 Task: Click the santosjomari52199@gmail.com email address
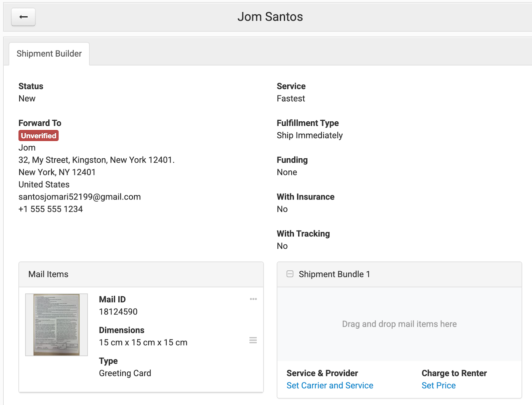tap(79, 197)
